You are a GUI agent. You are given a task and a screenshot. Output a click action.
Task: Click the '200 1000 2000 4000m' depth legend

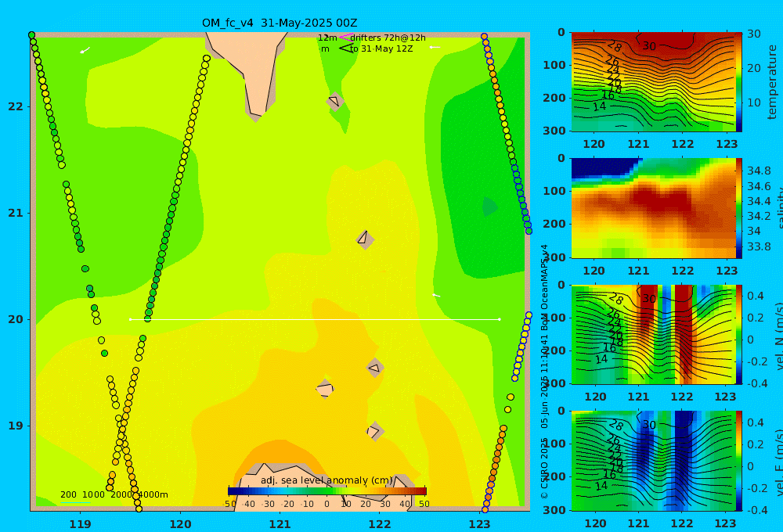(114, 494)
